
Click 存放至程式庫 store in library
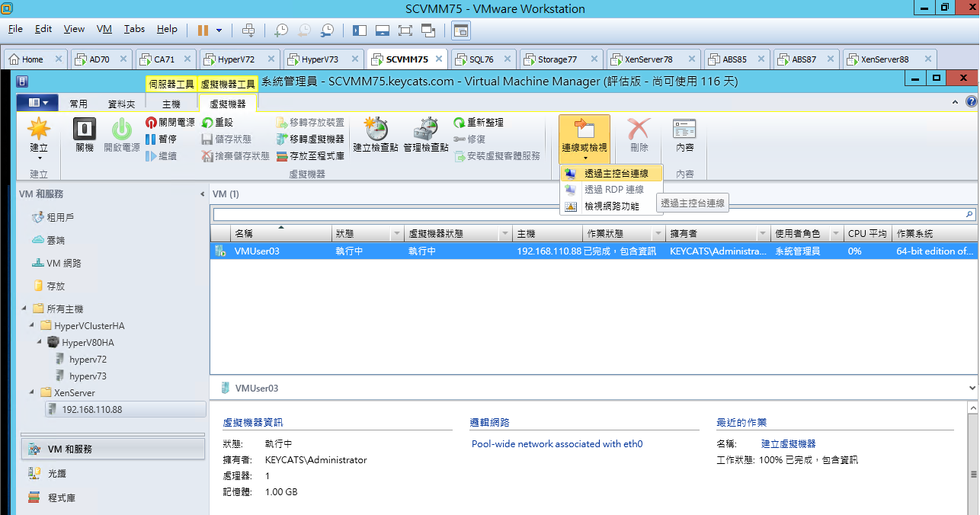[310, 155]
